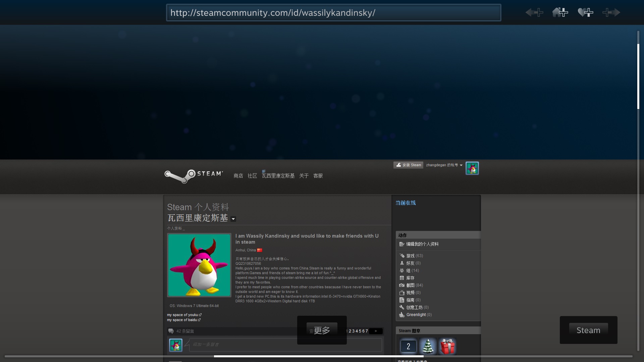Open the 商店 store menu
The height and width of the screenshot is (362, 644).
[238, 176]
